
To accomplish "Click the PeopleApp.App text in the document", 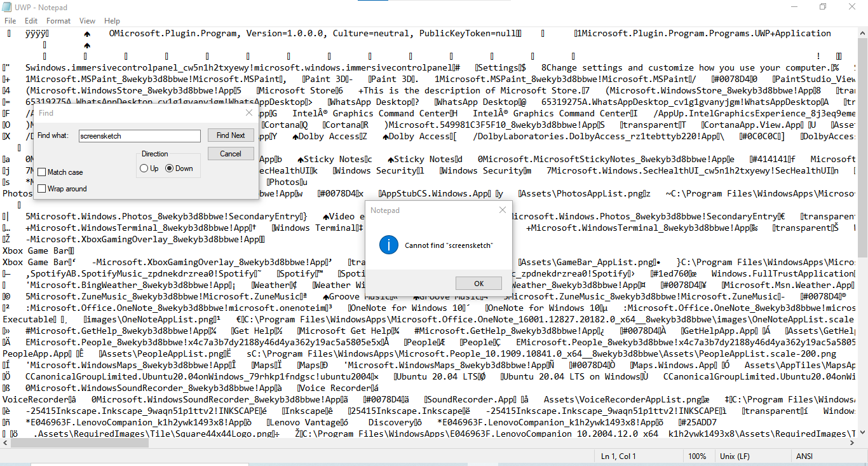I will coord(37,354).
